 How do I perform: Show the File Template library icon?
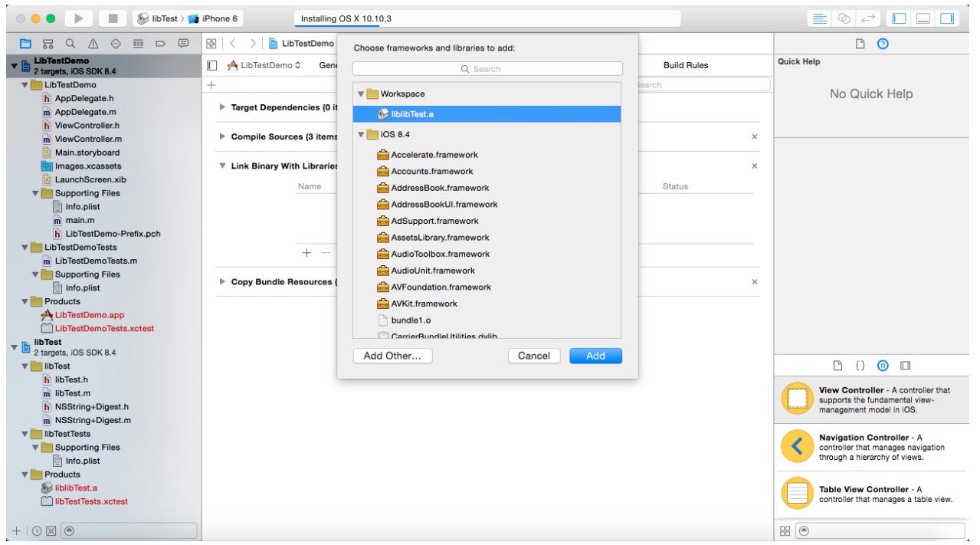[838, 366]
